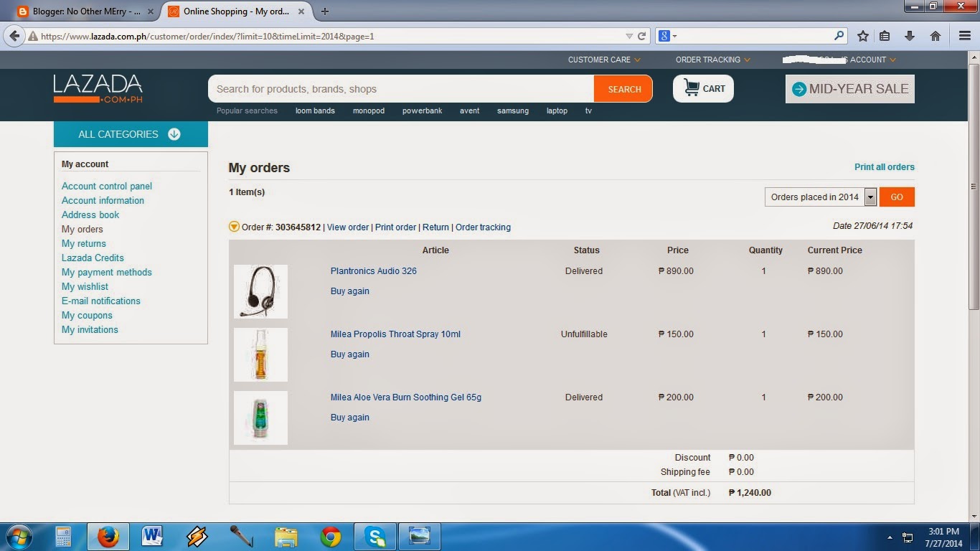
Task: Open the Firefox hamburger menu
Action: pos(965,36)
